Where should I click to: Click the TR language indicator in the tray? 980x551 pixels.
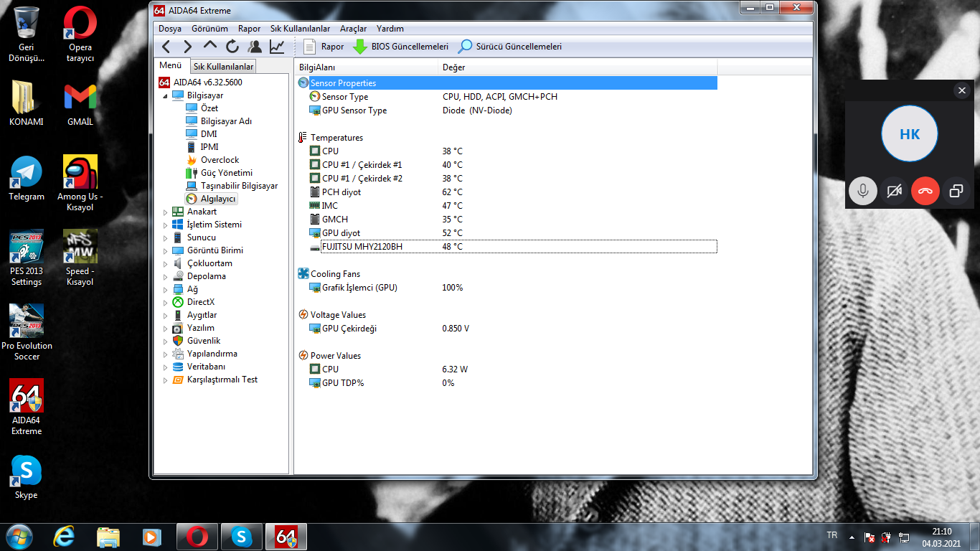click(x=832, y=536)
